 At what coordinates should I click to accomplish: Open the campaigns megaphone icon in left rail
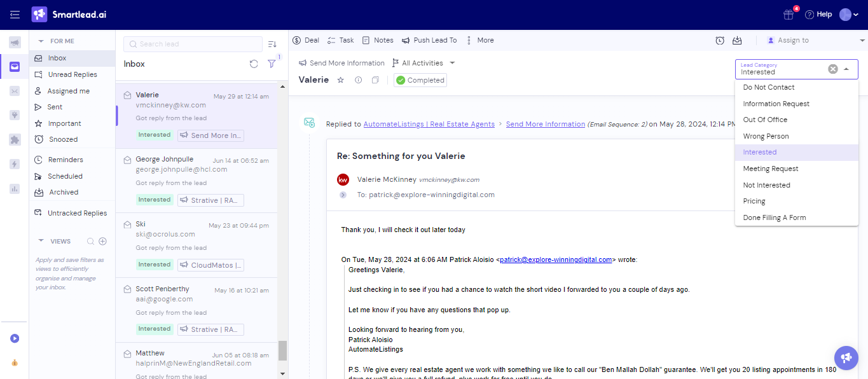point(15,43)
